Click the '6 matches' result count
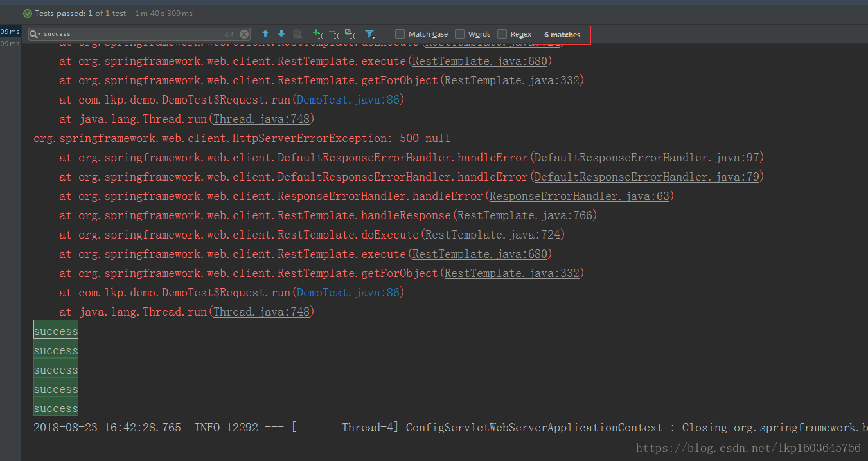This screenshot has width=868, height=461. [562, 35]
